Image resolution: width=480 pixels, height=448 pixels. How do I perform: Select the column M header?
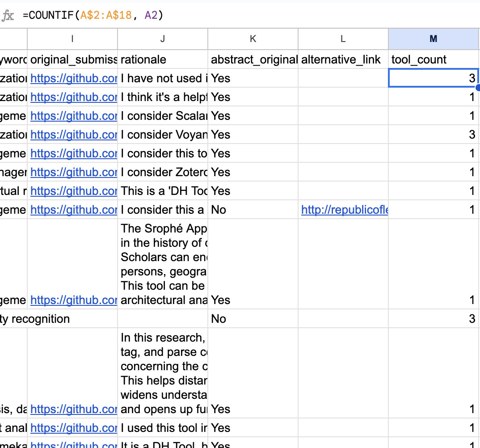click(x=433, y=39)
